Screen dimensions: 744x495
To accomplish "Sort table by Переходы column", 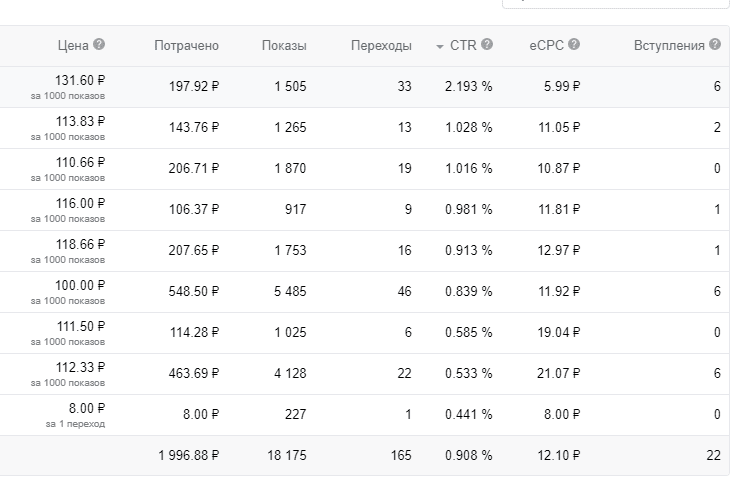I will 381,46.
